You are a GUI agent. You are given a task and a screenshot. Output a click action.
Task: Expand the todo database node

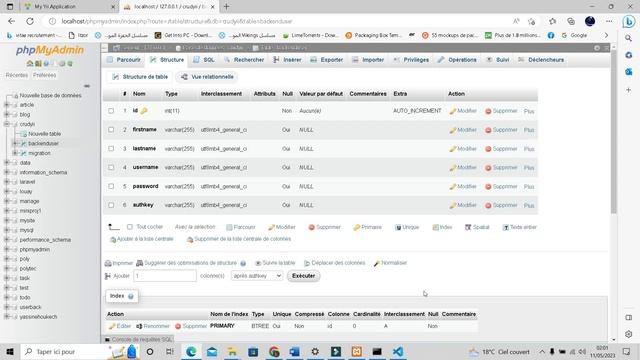(x=7, y=298)
